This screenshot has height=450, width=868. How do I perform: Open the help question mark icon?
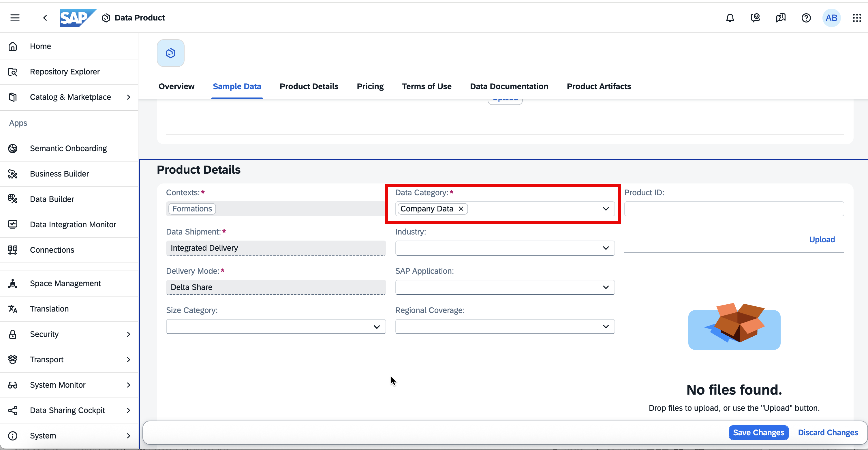[806, 18]
